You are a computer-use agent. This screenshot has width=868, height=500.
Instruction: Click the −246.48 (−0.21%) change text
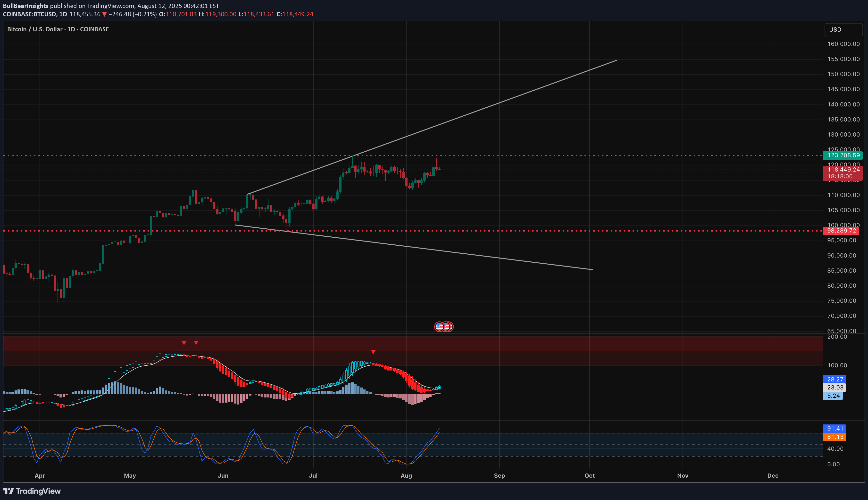[x=133, y=14]
